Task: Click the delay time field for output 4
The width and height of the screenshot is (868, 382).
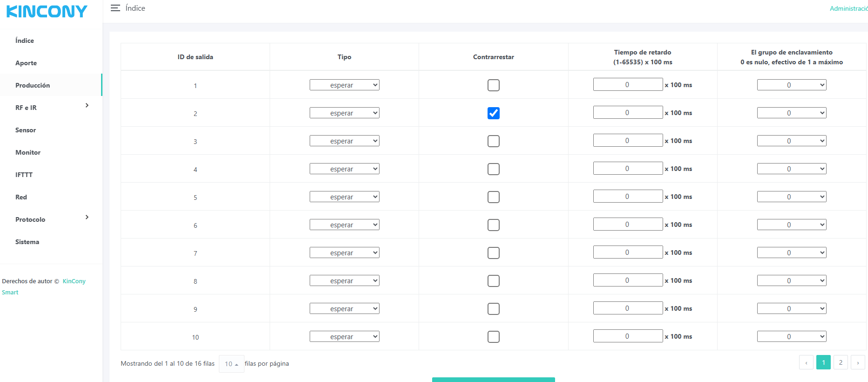Action: point(627,169)
